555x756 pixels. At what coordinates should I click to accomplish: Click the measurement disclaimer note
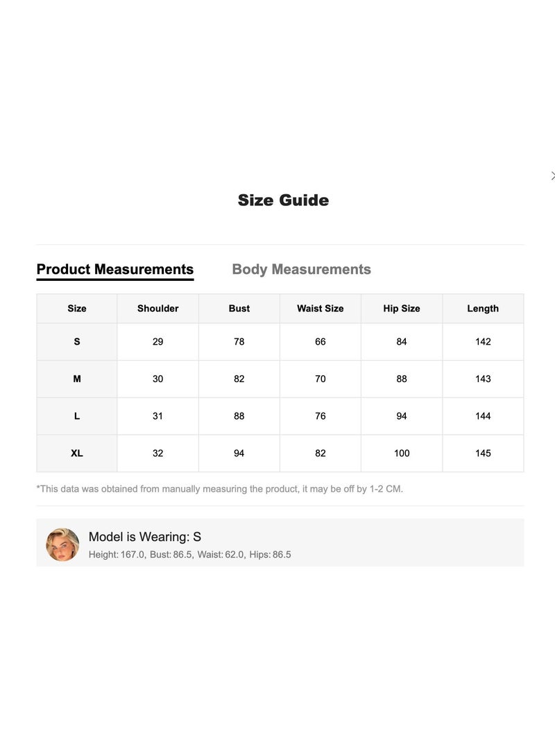coord(220,489)
